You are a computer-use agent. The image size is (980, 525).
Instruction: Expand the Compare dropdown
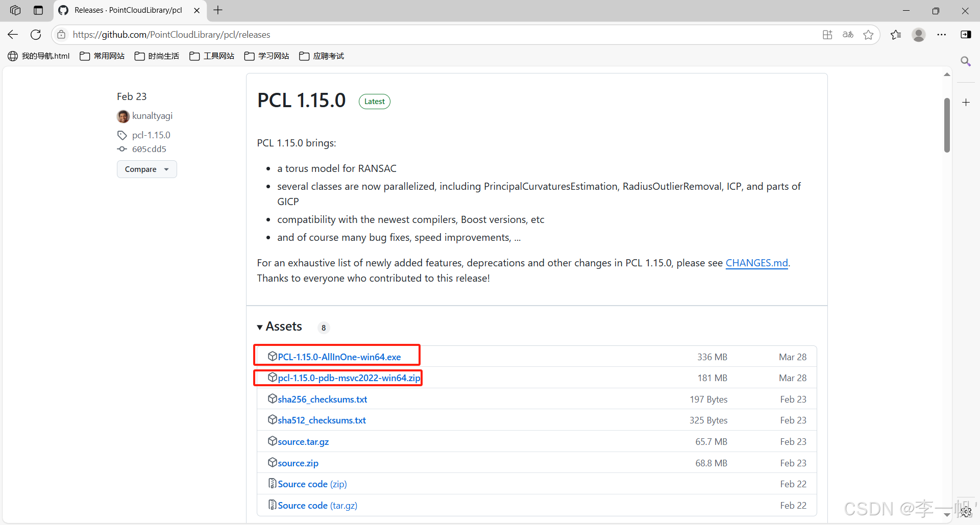[146, 169]
